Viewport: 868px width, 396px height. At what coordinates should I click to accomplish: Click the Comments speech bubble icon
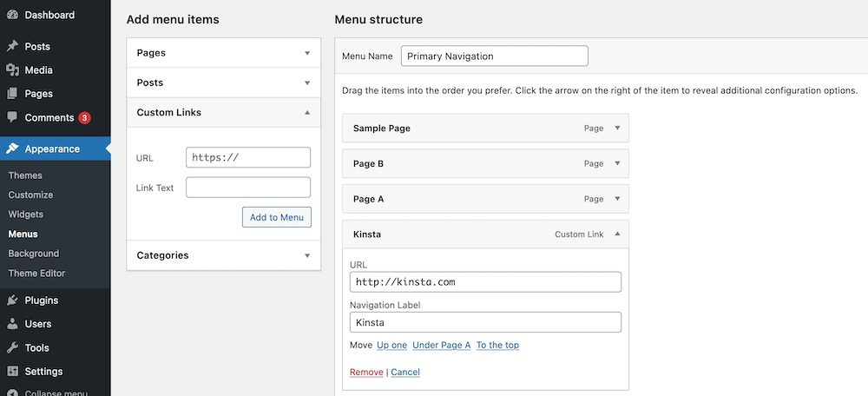click(x=12, y=117)
